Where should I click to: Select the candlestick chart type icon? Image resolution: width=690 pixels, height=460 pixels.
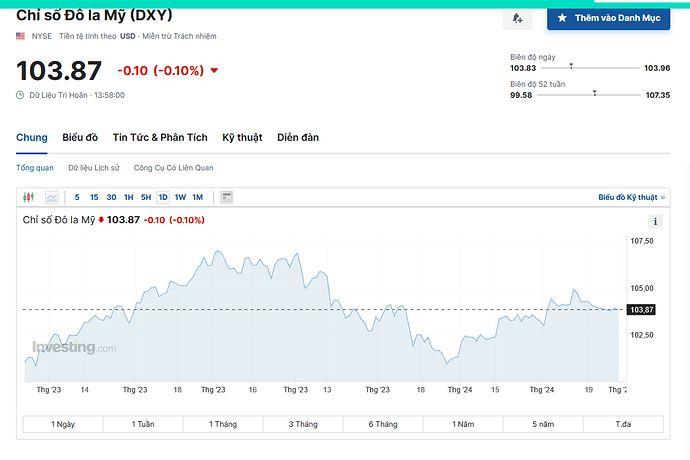point(28,197)
